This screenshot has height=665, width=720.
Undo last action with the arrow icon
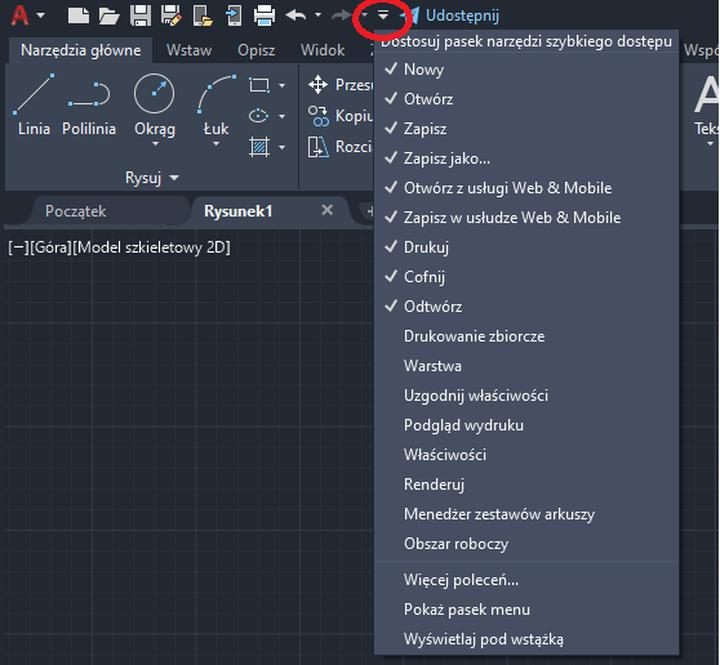296,15
